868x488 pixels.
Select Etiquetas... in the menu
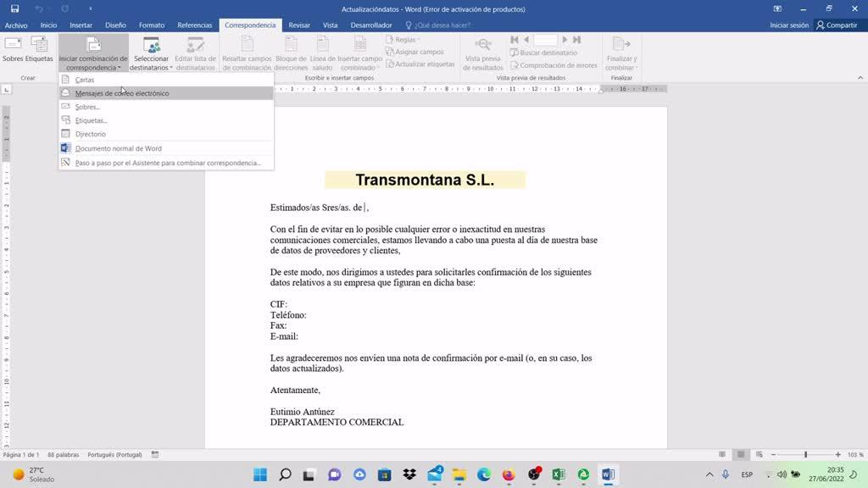[166, 120]
